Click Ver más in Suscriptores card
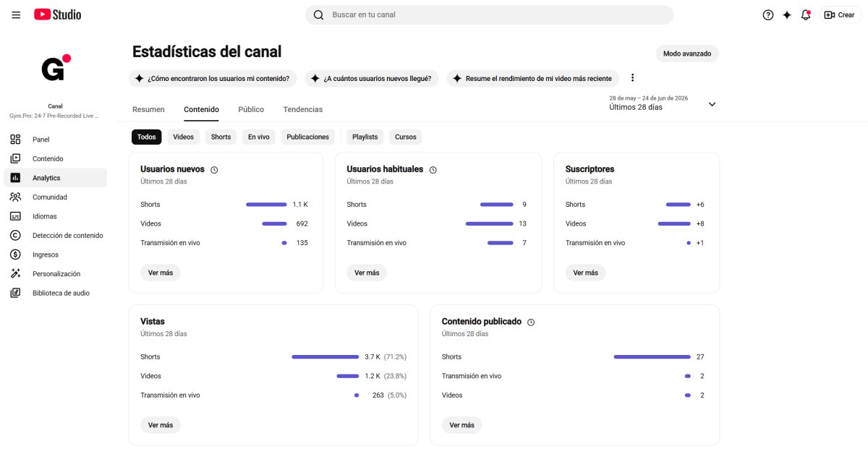868x449 pixels. pos(585,273)
